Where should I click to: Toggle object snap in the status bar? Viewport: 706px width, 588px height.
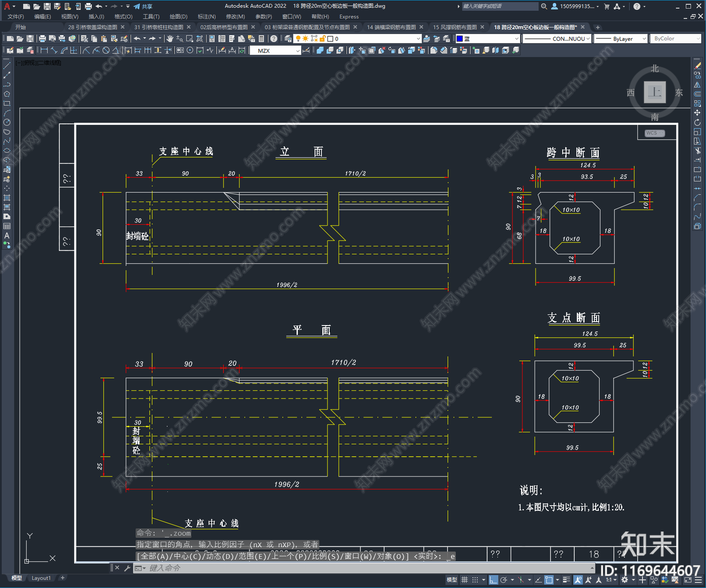549,580
